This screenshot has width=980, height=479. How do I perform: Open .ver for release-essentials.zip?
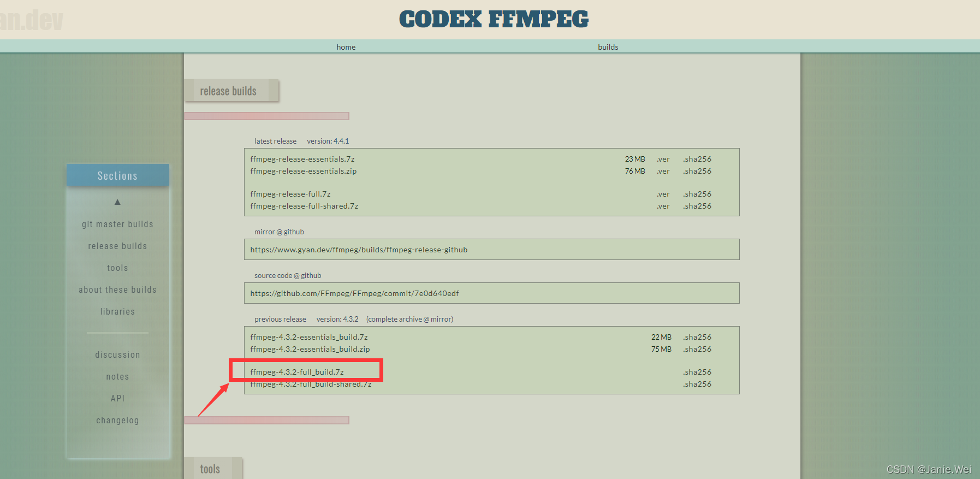[663, 172]
